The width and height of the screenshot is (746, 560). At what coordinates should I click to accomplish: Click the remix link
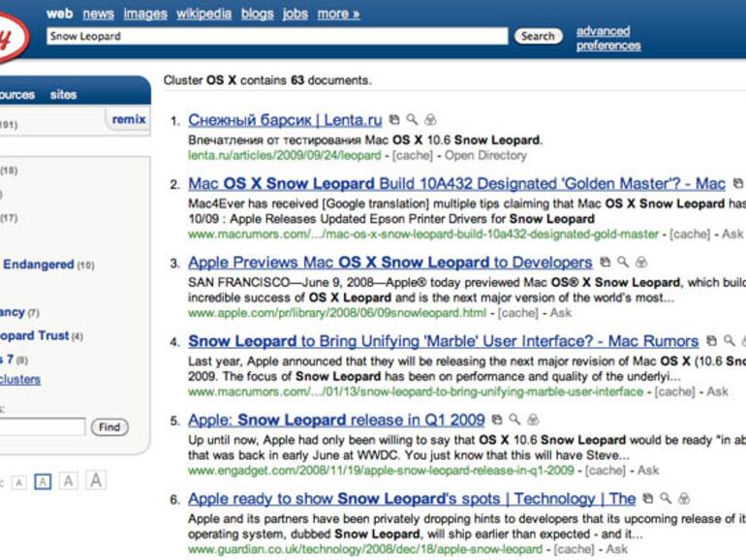click(x=129, y=119)
